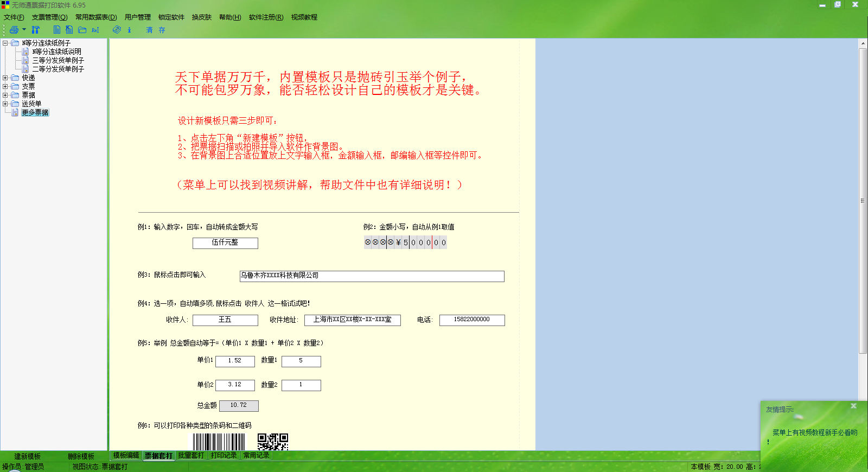The image size is (868, 472).
Task: Select 二等分发货单例子 in the template tree
Action: (58, 69)
